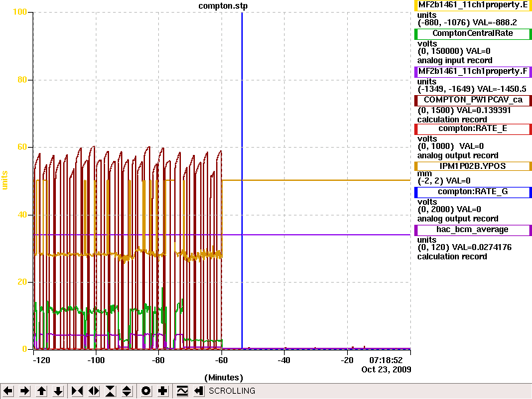
Task: Select the IPM1P02B.YPOS legend entry
Action: (473, 166)
